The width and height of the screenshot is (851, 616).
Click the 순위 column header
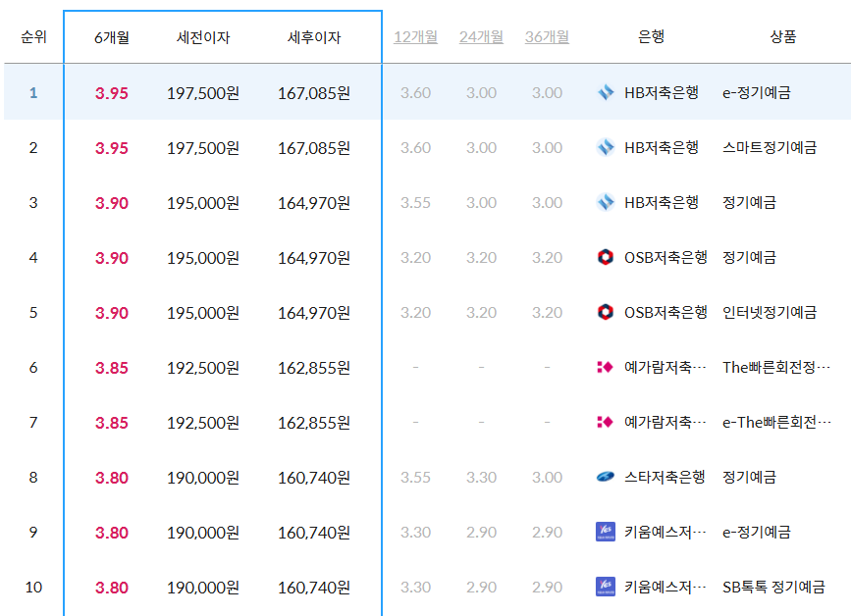point(33,37)
